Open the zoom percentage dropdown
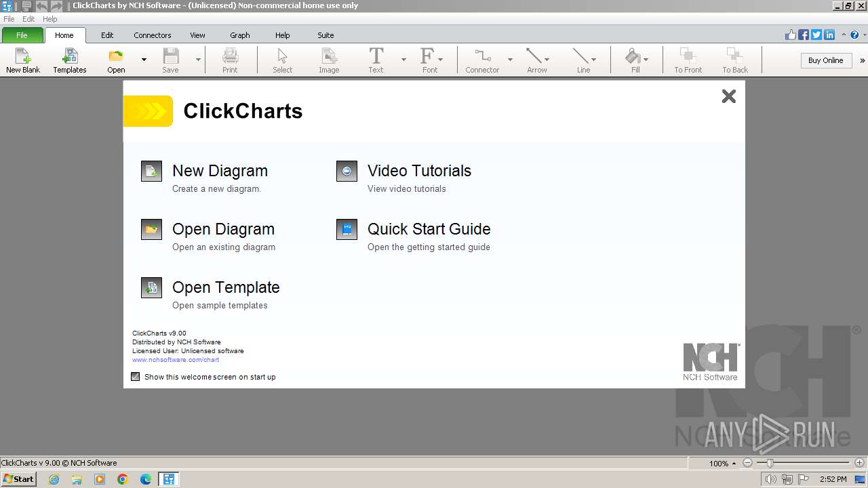The image size is (868, 488). coord(734,464)
